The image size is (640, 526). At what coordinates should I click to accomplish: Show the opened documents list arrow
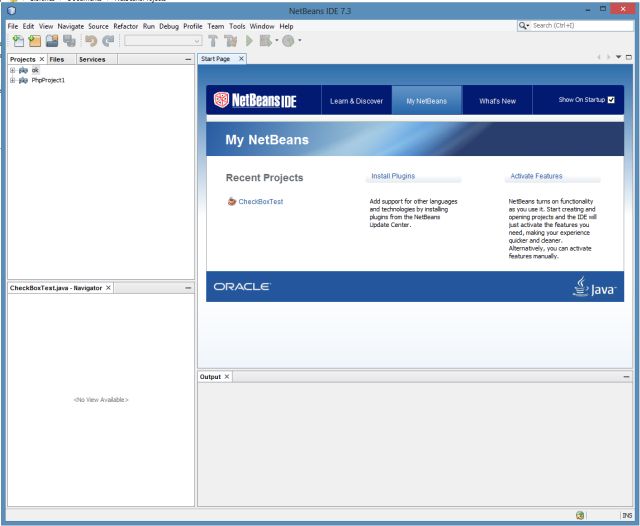619,57
